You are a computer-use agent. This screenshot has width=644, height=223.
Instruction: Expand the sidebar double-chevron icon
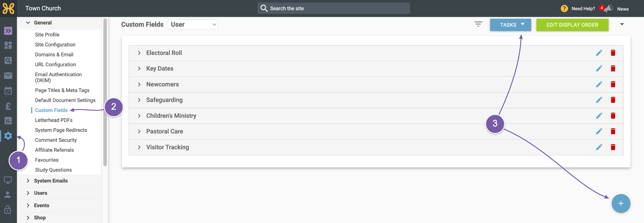8,31
